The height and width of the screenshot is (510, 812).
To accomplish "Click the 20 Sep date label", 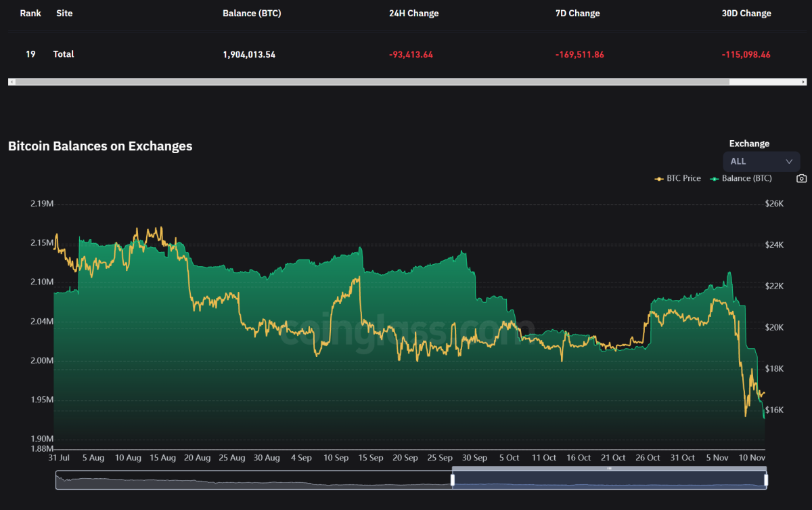I will click(405, 458).
